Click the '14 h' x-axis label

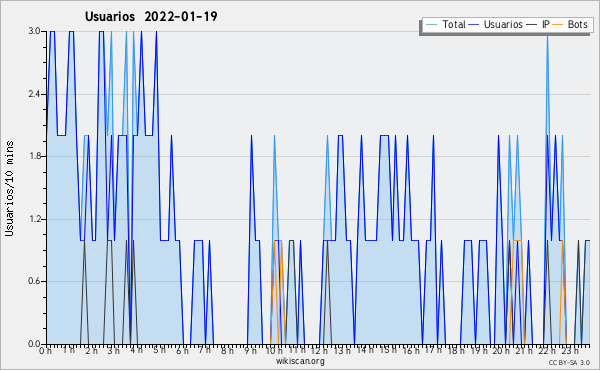point(365,350)
